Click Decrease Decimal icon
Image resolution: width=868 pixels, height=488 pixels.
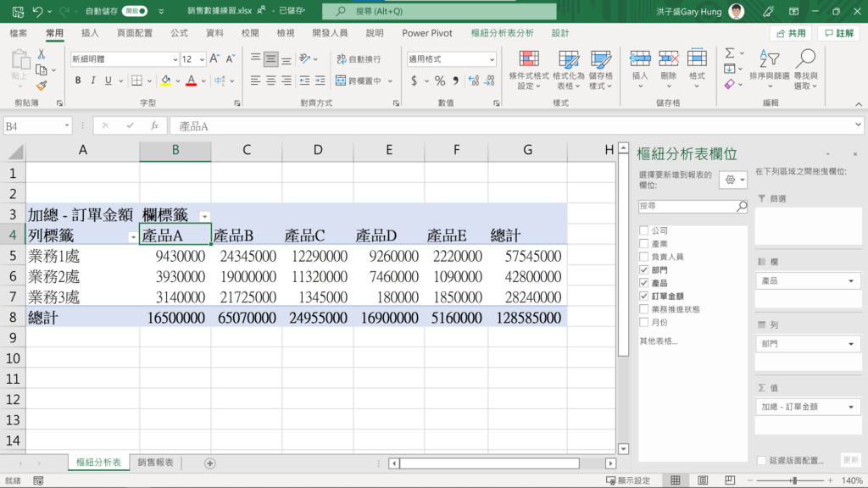(x=489, y=80)
